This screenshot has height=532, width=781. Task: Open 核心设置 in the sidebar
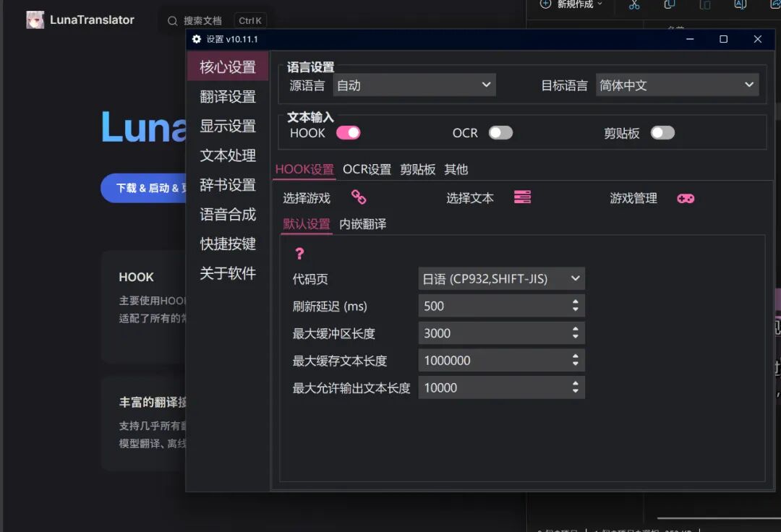[x=228, y=66]
